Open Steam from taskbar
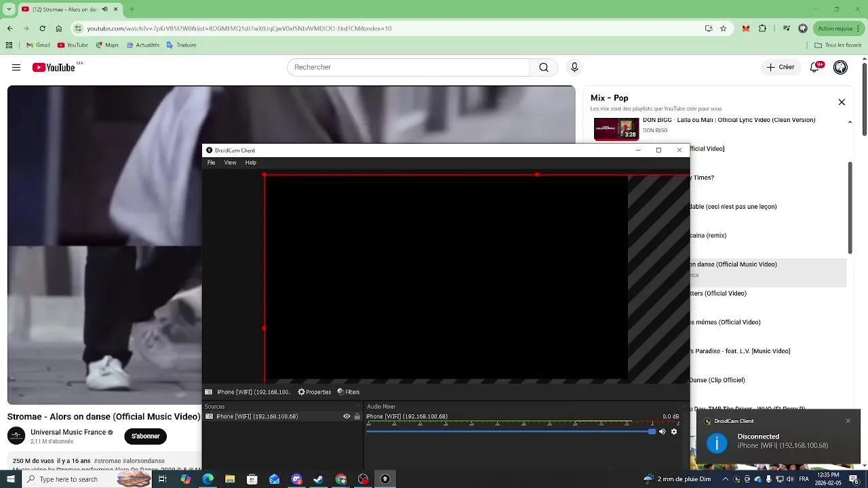 [x=318, y=479]
